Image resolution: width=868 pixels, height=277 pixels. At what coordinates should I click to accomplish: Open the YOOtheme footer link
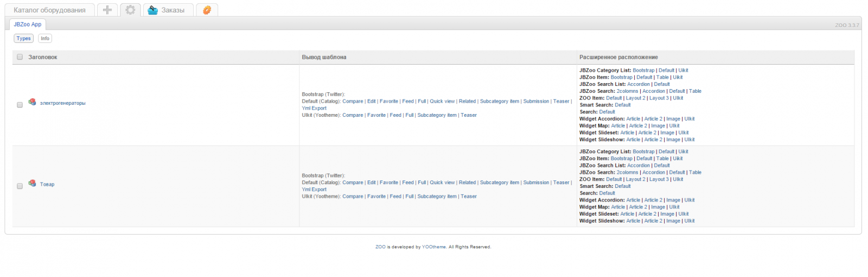[x=434, y=247]
